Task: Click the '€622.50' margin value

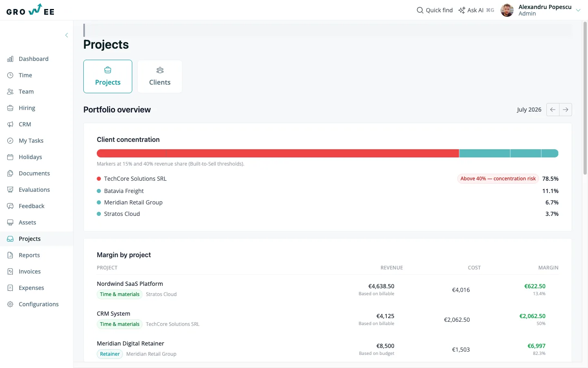Action: (535, 286)
